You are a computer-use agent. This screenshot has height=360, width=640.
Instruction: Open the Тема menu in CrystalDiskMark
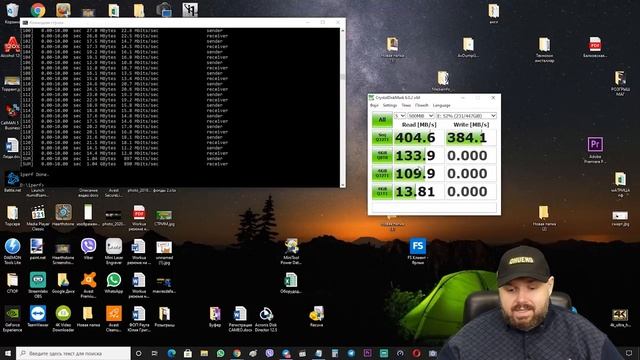406,105
